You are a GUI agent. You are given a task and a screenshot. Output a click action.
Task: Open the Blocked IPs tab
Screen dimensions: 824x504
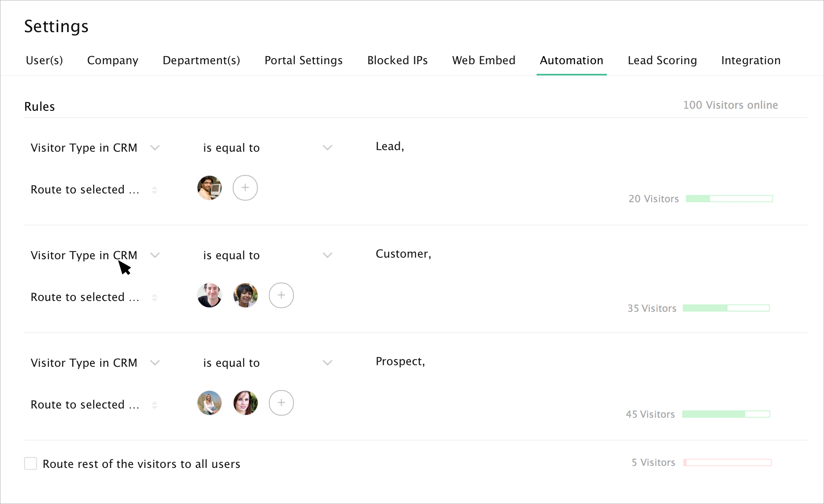(397, 60)
